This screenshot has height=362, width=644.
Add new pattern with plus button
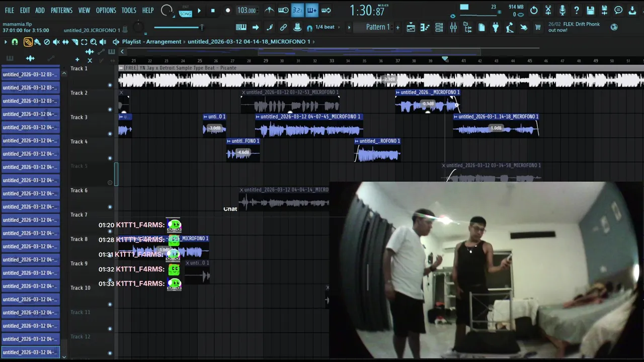click(397, 27)
